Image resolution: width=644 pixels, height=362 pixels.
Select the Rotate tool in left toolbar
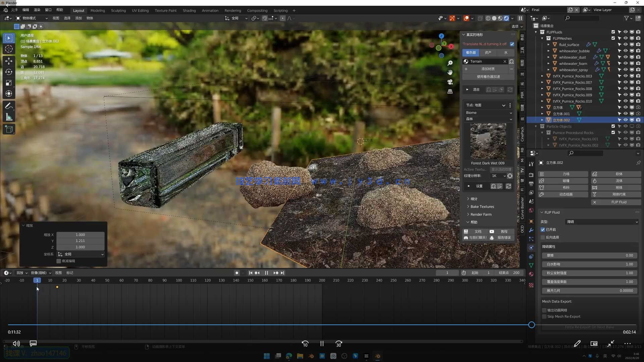tap(9, 72)
